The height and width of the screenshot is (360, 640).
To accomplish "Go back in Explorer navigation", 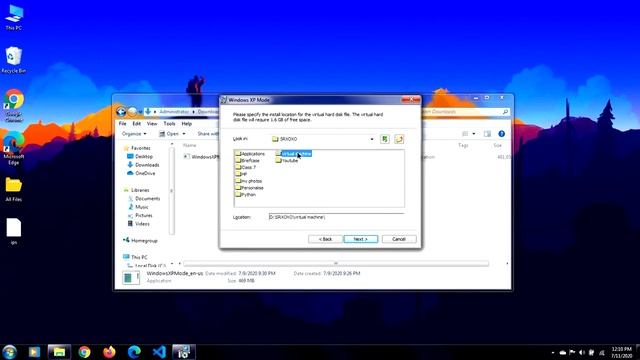I will tap(121, 111).
